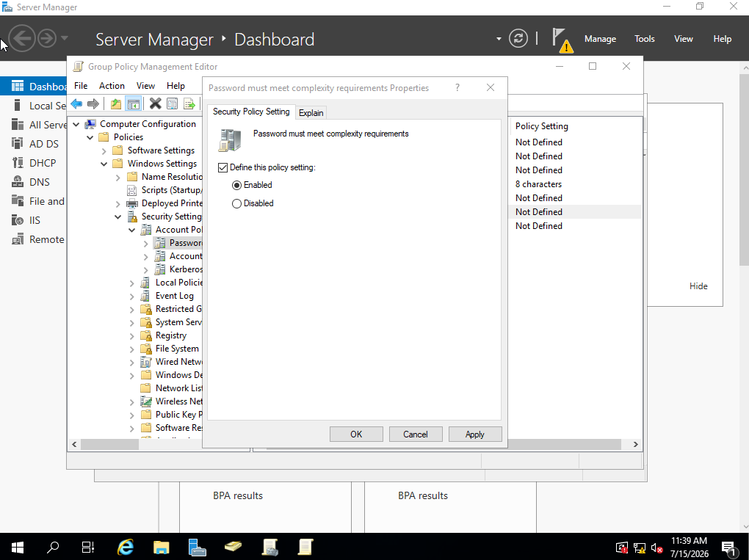Select the Registry tree item
The image size is (749, 560).
[170, 335]
